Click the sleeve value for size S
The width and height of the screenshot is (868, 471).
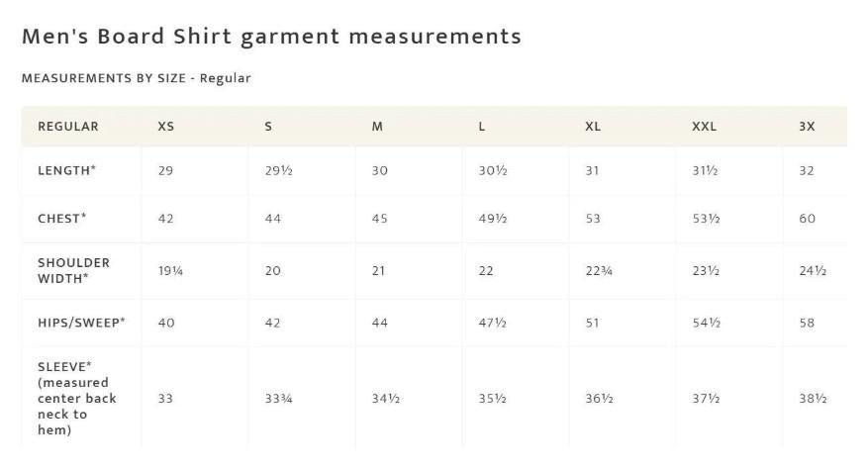click(278, 399)
